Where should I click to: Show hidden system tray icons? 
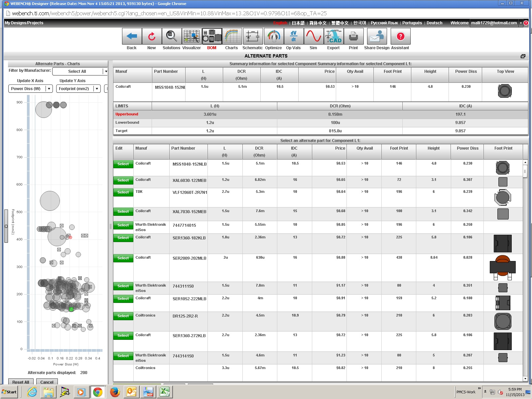(485, 392)
